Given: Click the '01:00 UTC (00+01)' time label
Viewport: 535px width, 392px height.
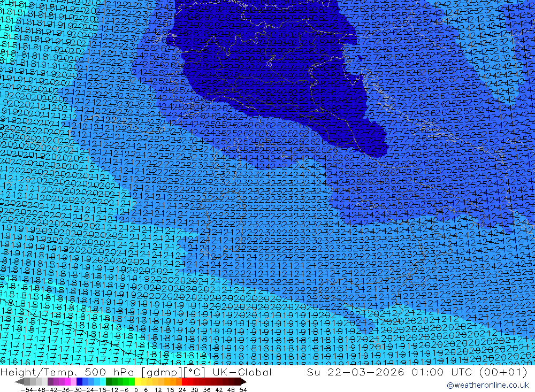Looking at the screenshot, I should click(x=470, y=372).
